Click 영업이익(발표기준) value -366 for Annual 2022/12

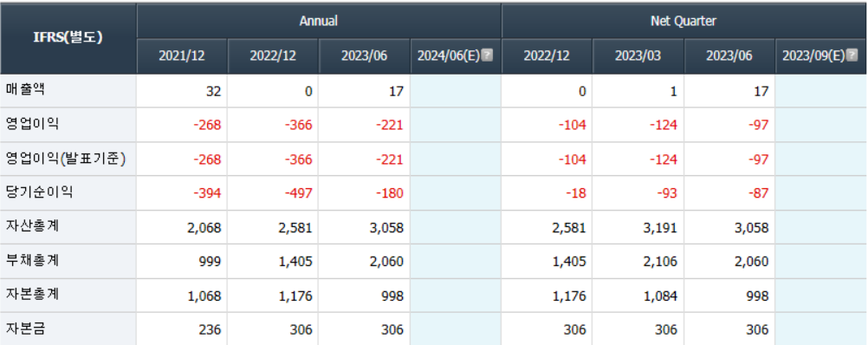pos(298,159)
